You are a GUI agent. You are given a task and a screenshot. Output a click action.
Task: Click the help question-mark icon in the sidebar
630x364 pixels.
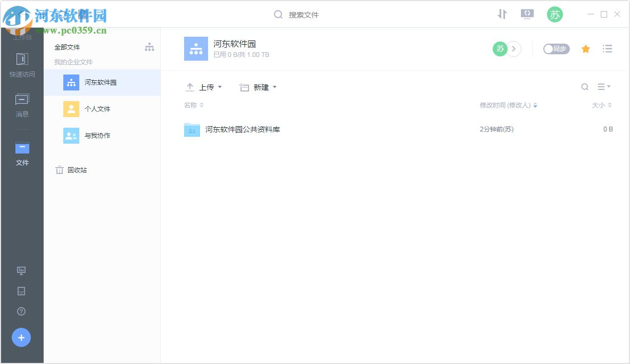(22, 311)
